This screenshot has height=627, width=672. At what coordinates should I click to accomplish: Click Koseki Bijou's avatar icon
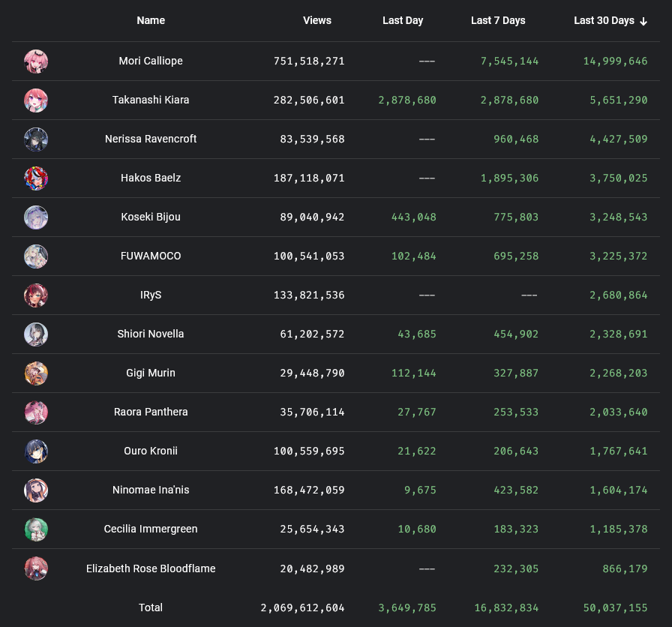36,217
